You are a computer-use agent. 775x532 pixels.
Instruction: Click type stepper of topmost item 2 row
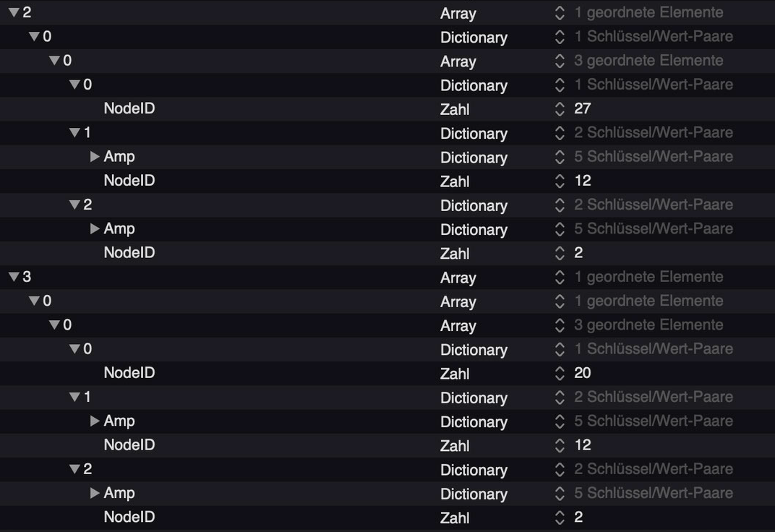point(560,13)
